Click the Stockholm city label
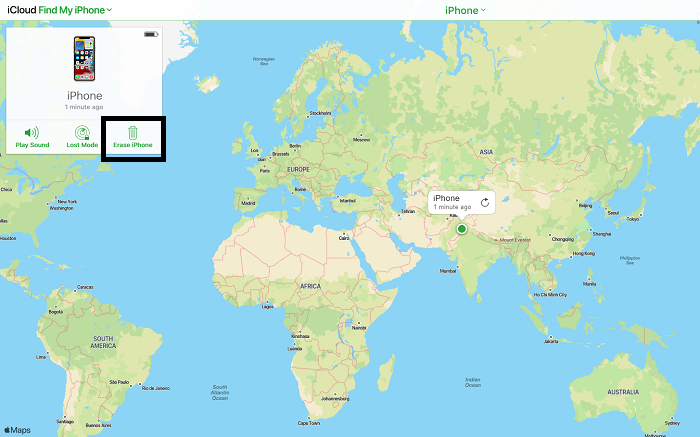The width and height of the screenshot is (700, 437). pos(321,113)
